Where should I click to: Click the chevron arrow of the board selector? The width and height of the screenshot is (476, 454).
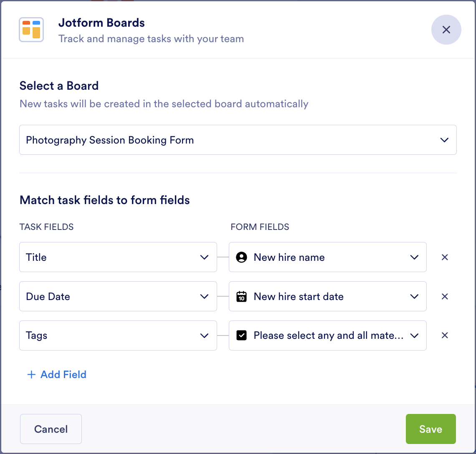coord(444,140)
